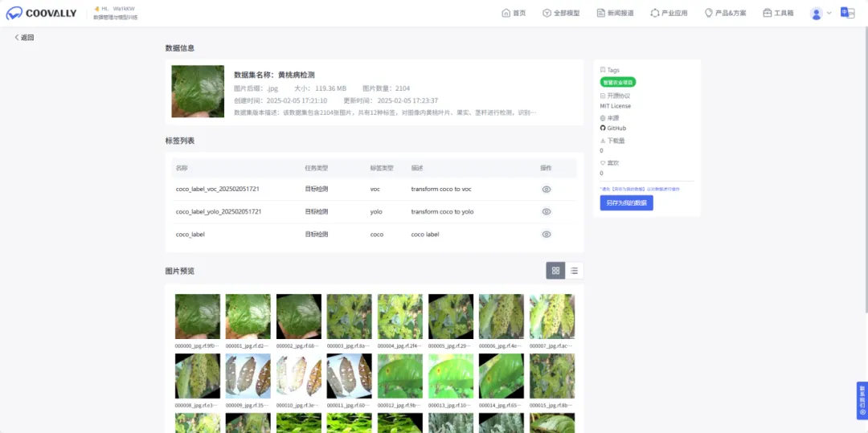Open thumbnail 000012_jpg
Image resolution: width=868 pixels, height=433 pixels.
pos(400,376)
